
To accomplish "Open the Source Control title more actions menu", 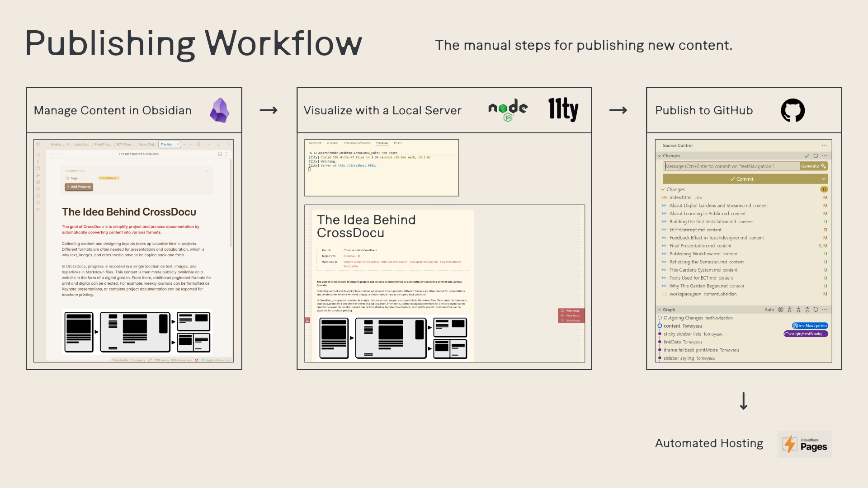I will click(824, 145).
